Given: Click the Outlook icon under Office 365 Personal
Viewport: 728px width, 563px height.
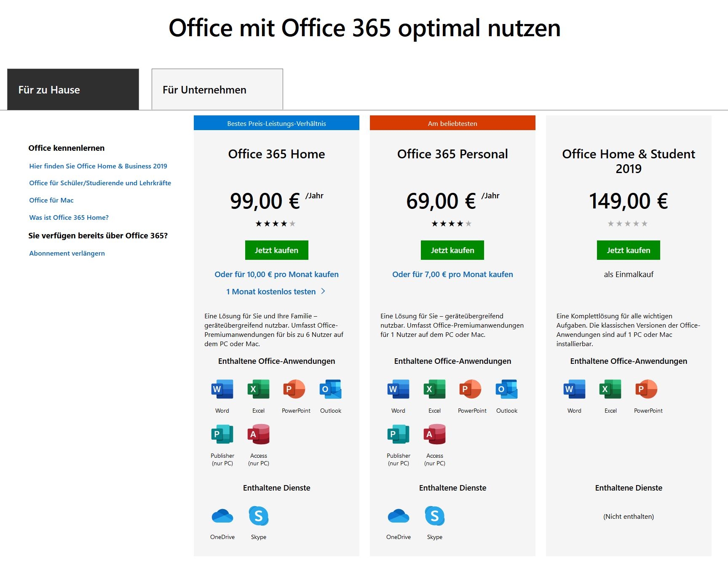Looking at the screenshot, I should (506, 389).
